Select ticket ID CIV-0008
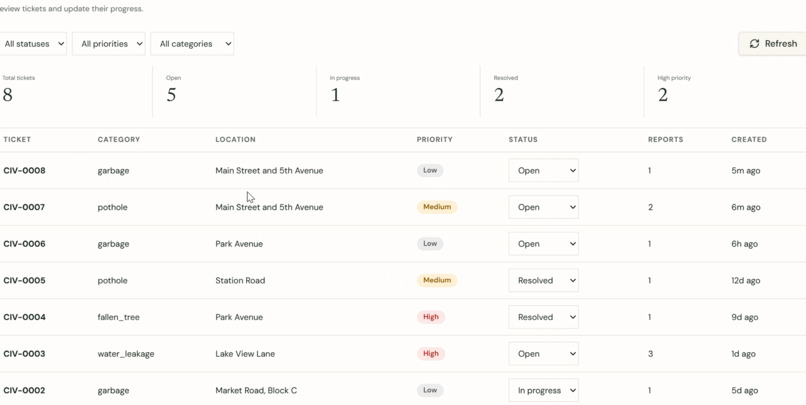Viewport: 806px width, 405px height. pyautogui.click(x=24, y=171)
